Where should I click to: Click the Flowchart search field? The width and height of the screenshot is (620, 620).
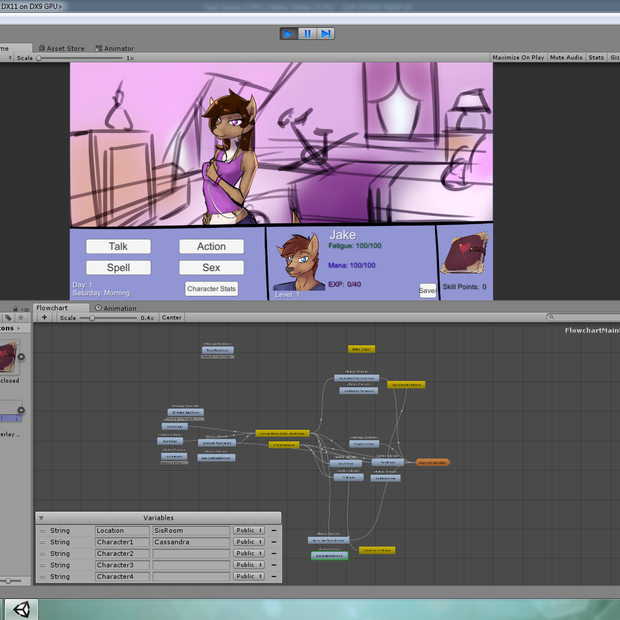(583, 317)
